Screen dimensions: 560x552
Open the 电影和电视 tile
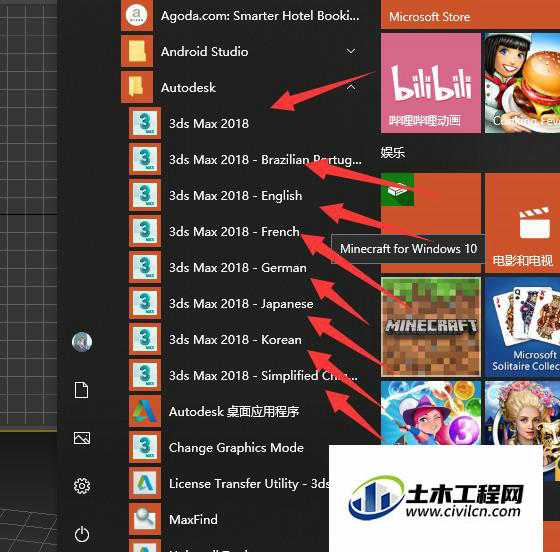pyautogui.click(x=522, y=223)
